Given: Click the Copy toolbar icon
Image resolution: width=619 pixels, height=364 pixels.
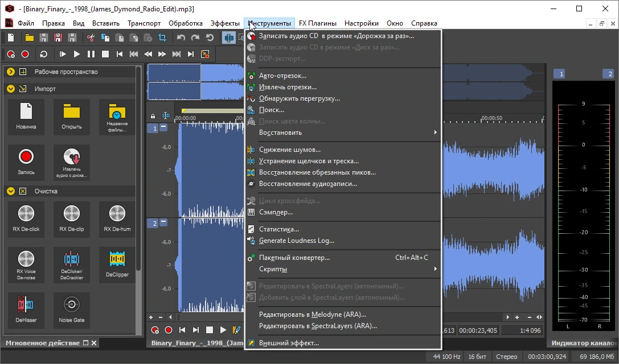Looking at the screenshot, I should pos(105,38).
